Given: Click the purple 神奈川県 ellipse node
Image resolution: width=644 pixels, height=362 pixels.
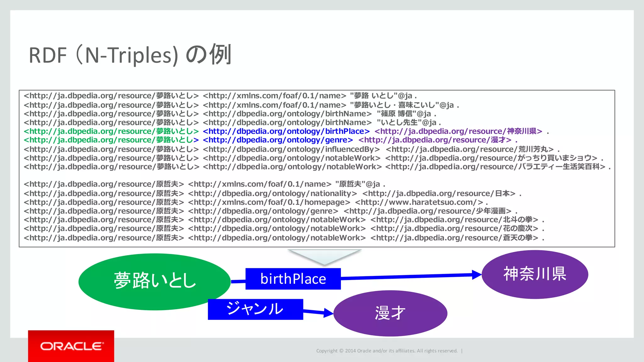Looking at the screenshot, I should 535,274.
